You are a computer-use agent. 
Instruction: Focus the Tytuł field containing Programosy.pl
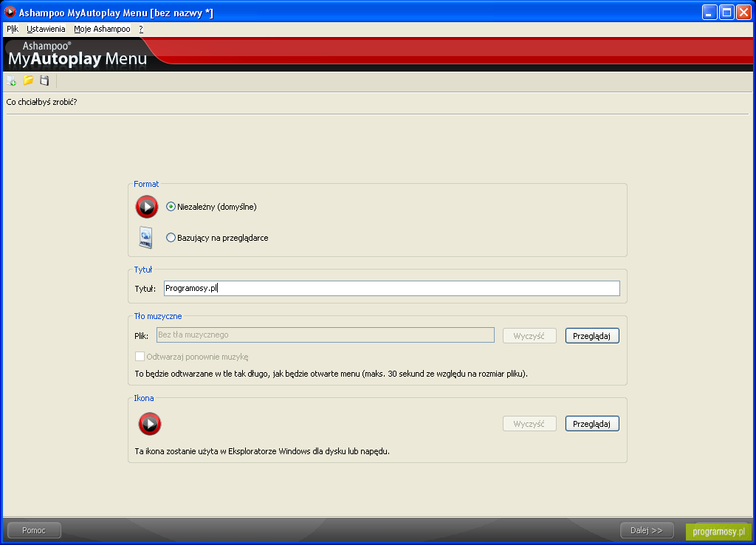(392, 289)
